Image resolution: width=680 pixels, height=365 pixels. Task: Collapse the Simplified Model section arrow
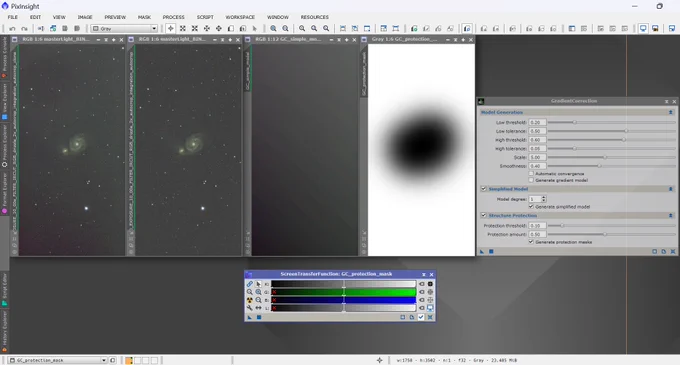(670, 189)
